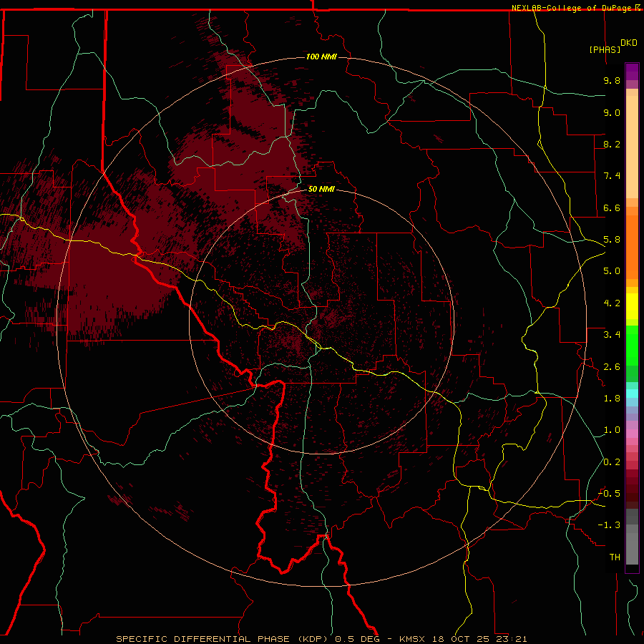The height and width of the screenshot is (644, 644).
Task: Select the 5.8 value on the color scale
Action: coord(612,240)
